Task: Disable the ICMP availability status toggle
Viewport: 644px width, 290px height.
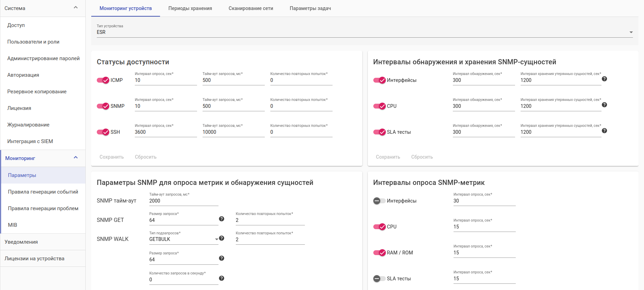Action: pos(103,80)
